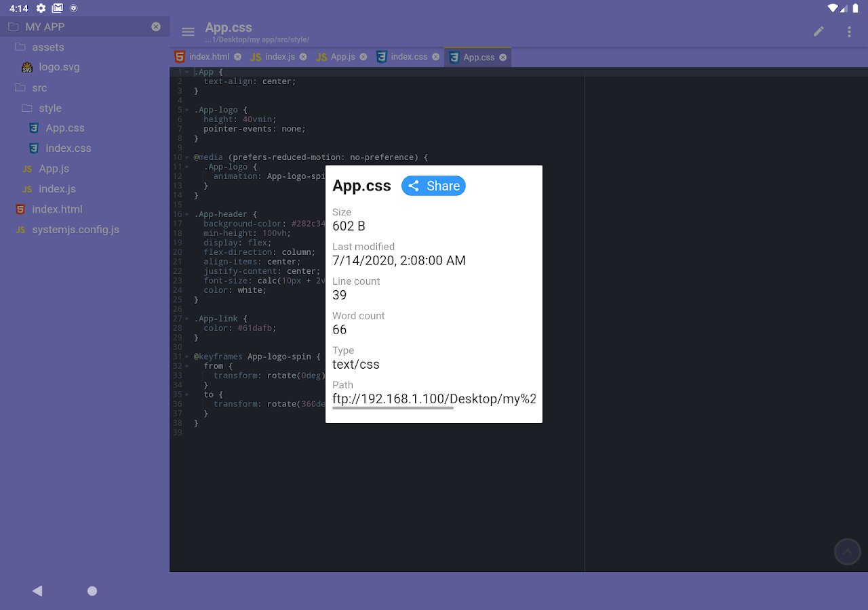Click the JS icon on index.js tab
This screenshot has width=868, height=610.
[256, 58]
